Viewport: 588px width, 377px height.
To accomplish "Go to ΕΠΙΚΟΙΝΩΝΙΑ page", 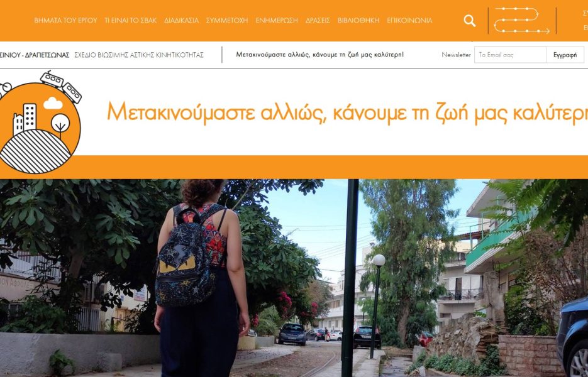I will (409, 21).
